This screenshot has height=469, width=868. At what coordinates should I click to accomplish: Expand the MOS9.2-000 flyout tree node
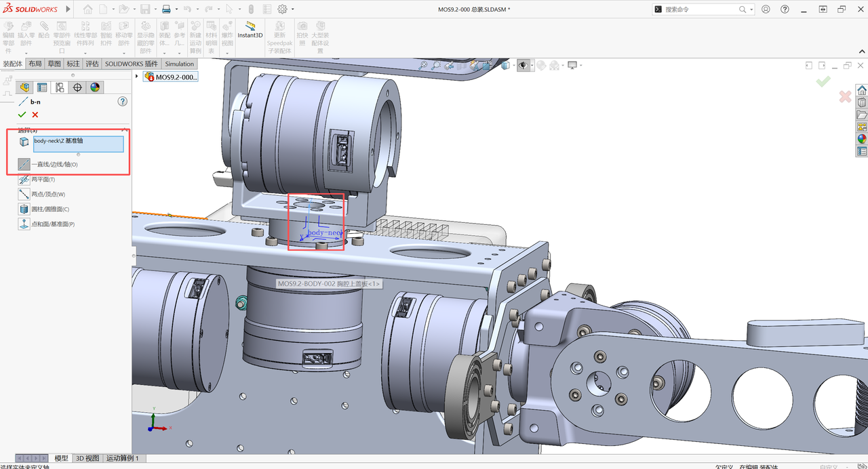[x=137, y=77]
